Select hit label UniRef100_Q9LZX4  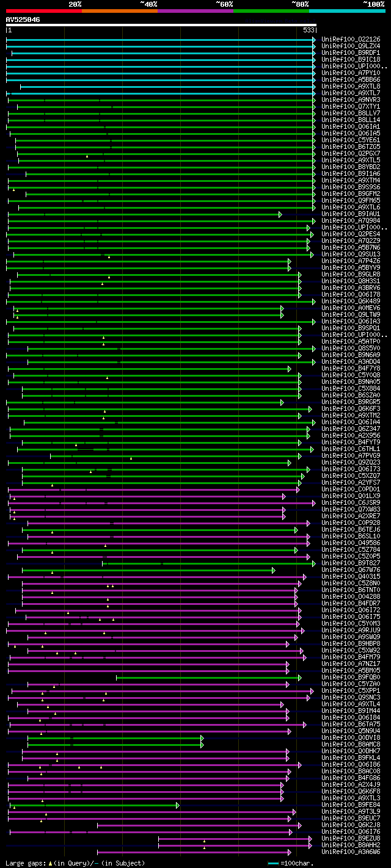[351, 46]
